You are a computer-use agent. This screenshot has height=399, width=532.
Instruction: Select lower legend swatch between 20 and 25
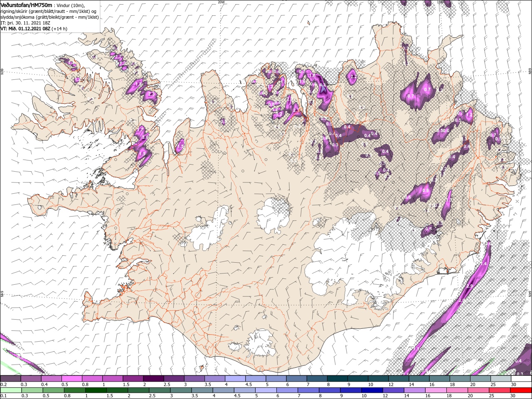coord(478,390)
